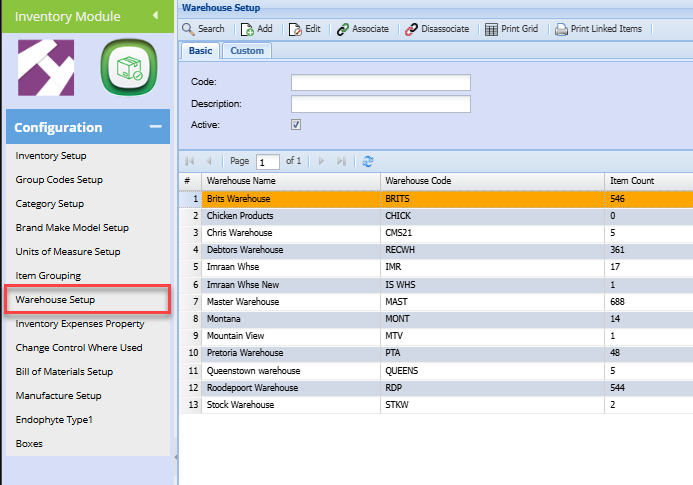The width and height of the screenshot is (693, 485).
Task: Click the Disassociate toolbar icon
Action: pos(412,29)
